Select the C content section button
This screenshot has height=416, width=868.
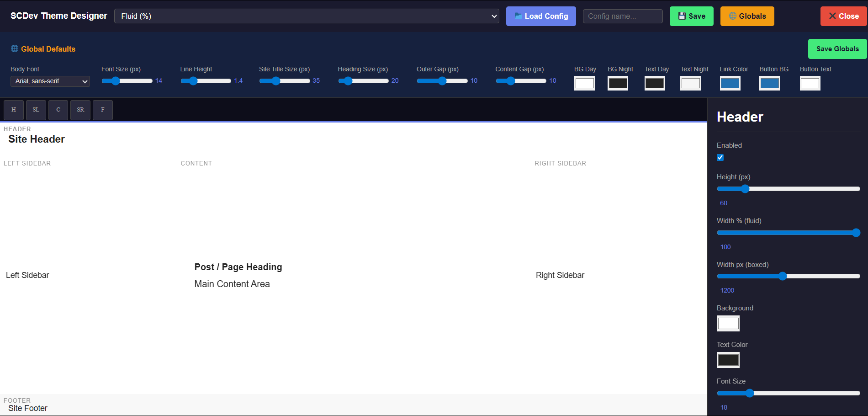tap(58, 110)
